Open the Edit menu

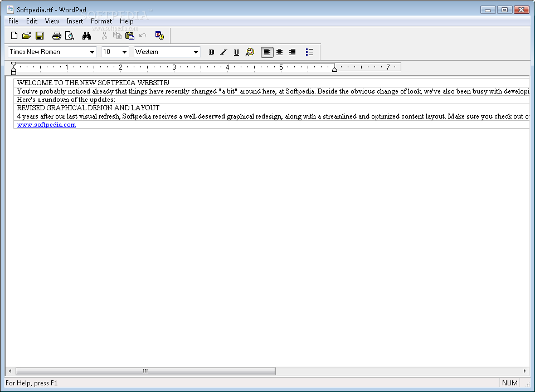32,21
